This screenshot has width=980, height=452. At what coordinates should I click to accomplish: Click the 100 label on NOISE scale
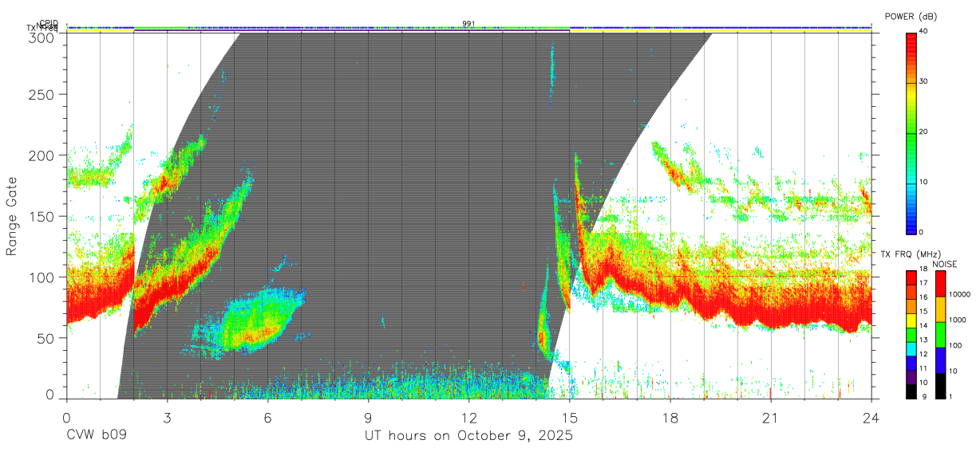[x=955, y=345]
